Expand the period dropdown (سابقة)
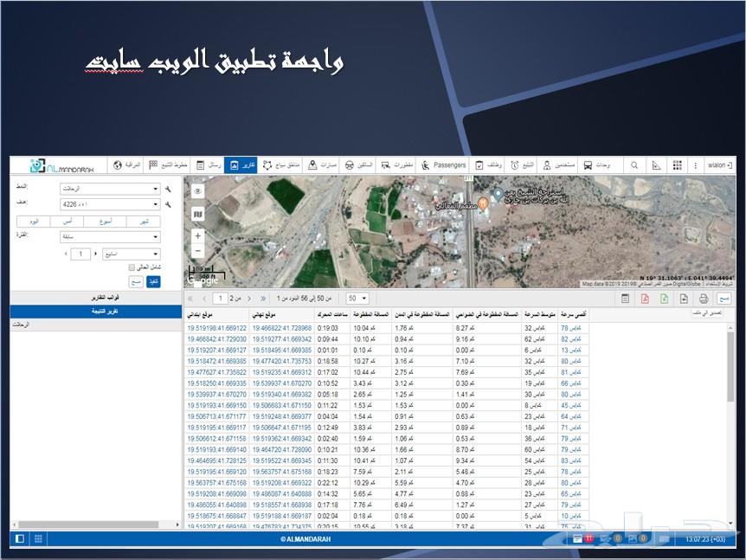Viewport: 746px width, 560px height. 110,236
